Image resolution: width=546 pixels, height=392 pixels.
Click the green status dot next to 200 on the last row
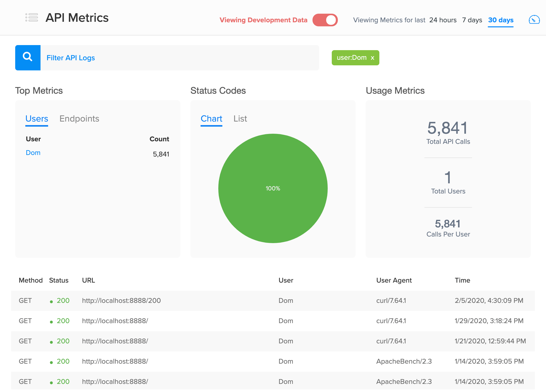coord(52,382)
